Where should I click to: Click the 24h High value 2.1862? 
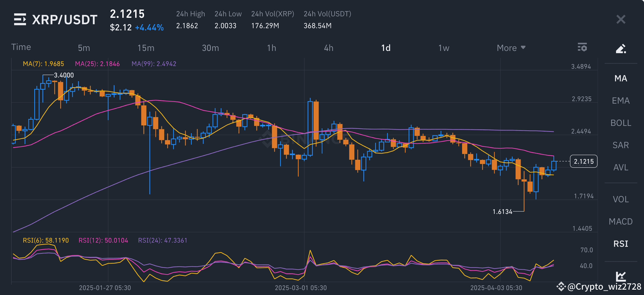point(187,26)
